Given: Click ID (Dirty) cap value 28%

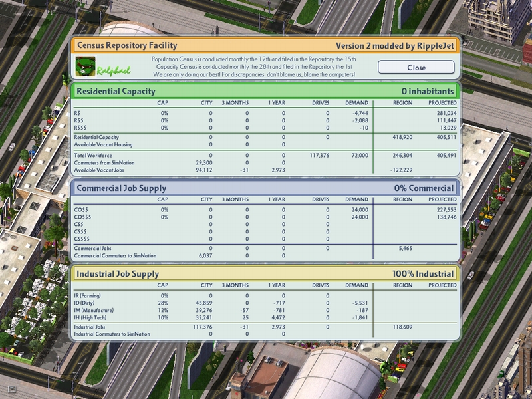Looking at the screenshot, I should (x=163, y=303).
